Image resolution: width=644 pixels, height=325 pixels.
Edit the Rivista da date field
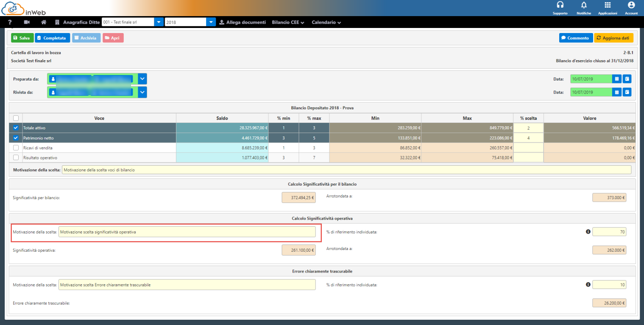click(x=591, y=92)
